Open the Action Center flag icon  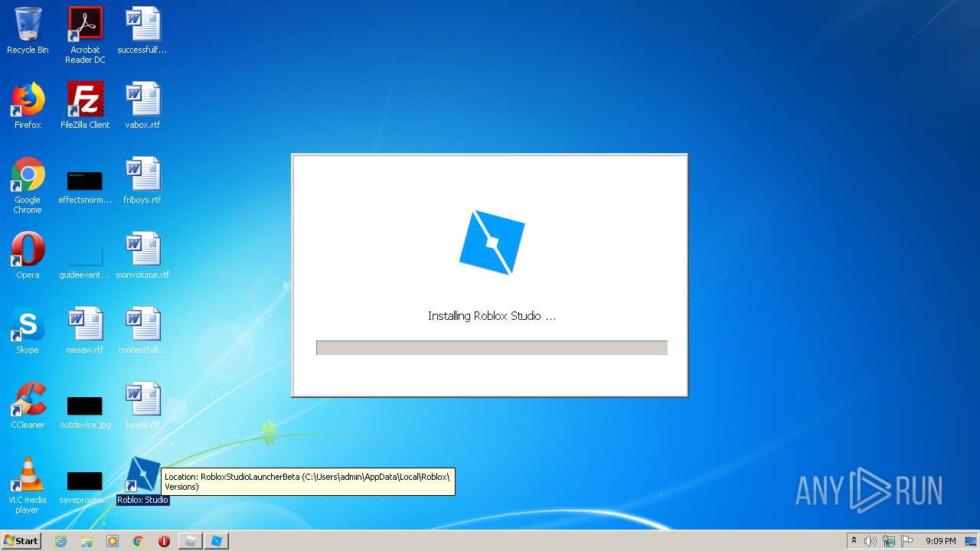point(907,541)
